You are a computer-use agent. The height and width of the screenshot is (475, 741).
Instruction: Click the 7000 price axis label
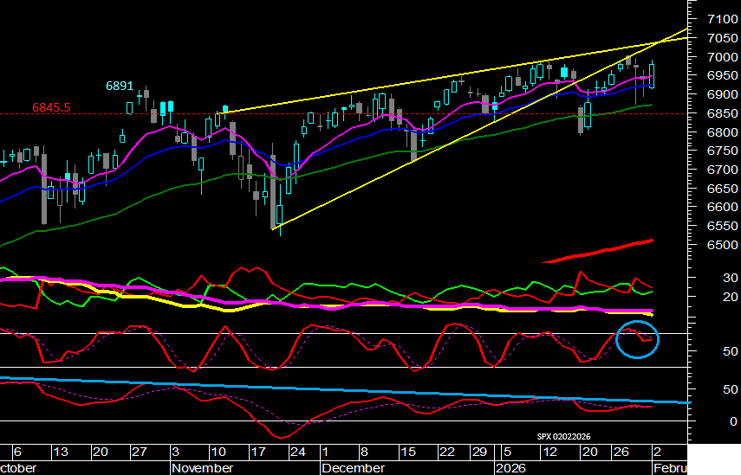pyautogui.click(x=721, y=57)
